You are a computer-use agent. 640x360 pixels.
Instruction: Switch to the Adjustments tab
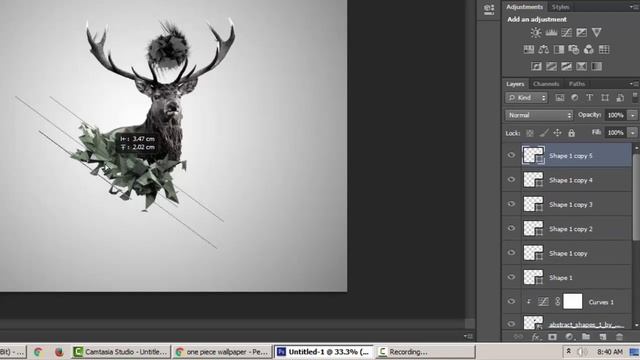pos(524,7)
